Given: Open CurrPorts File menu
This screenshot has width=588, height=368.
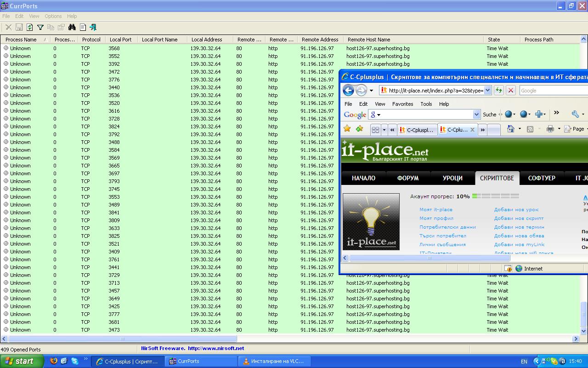Looking at the screenshot, I should click(6, 16).
